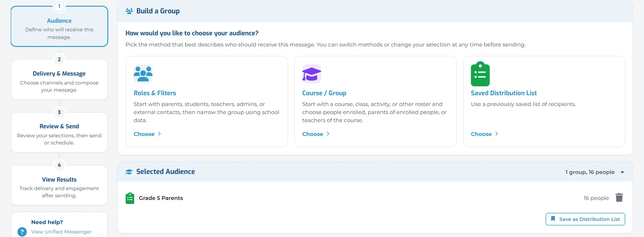The height and width of the screenshot is (237, 644).
Task: Collapse the Selected Audience section arrow
Action: point(622,172)
